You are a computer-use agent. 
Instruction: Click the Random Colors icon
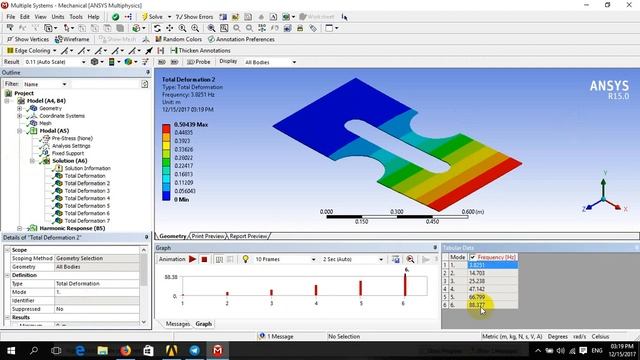point(158,39)
